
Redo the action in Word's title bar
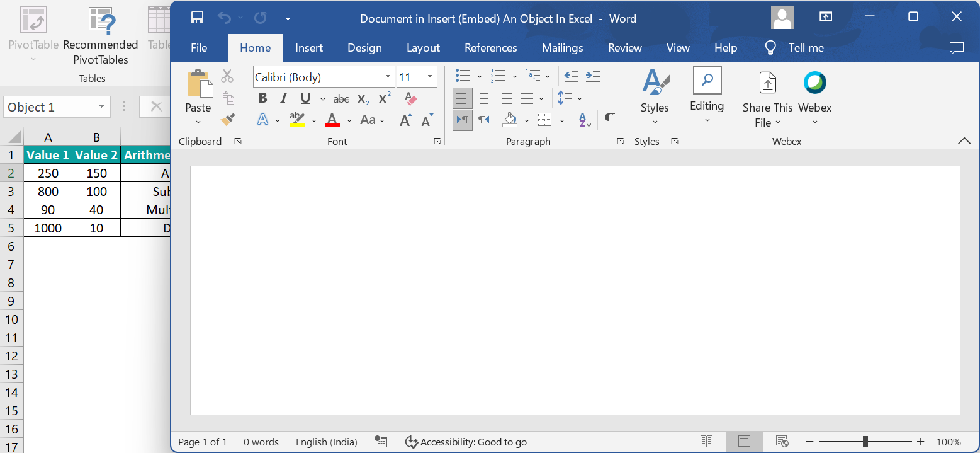260,18
